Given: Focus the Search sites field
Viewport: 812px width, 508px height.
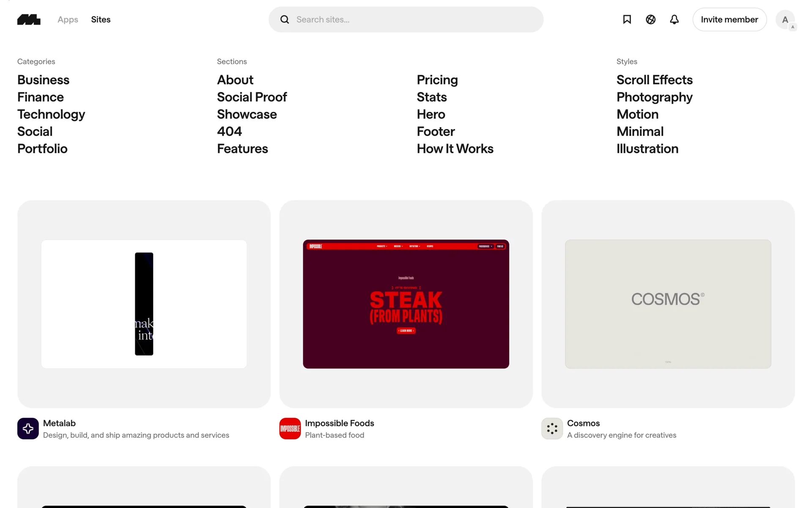Looking at the screenshot, I should [414, 19].
